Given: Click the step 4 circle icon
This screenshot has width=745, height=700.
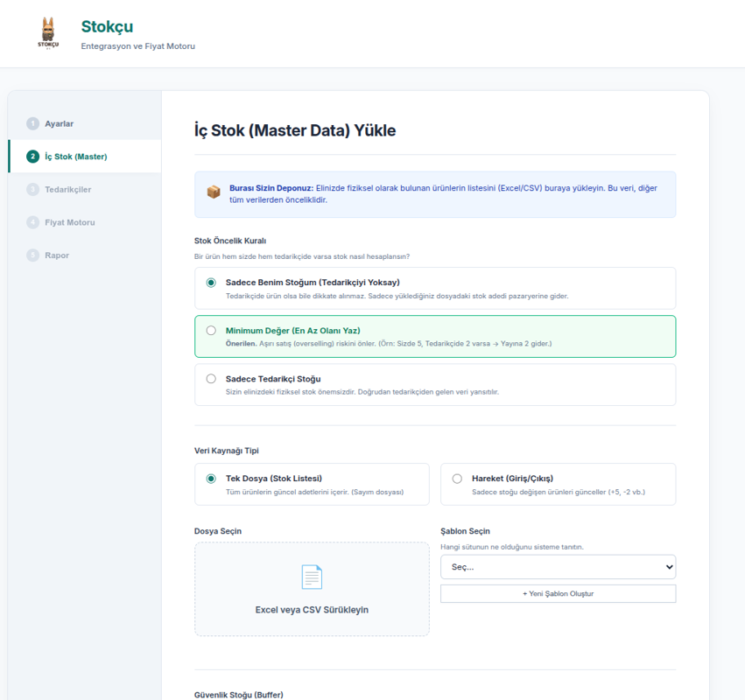Looking at the screenshot, I should point(32,222).
